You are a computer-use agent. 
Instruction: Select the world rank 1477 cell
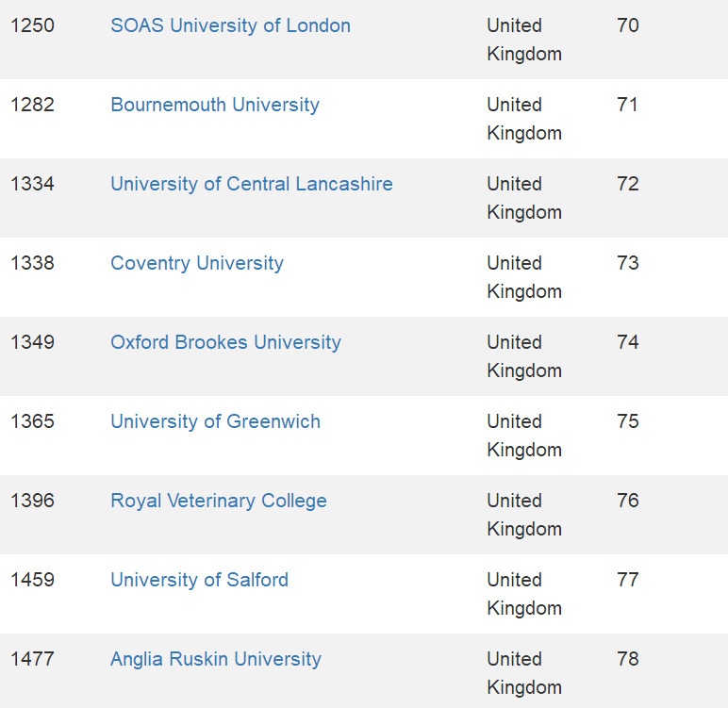tap(32, 659)
